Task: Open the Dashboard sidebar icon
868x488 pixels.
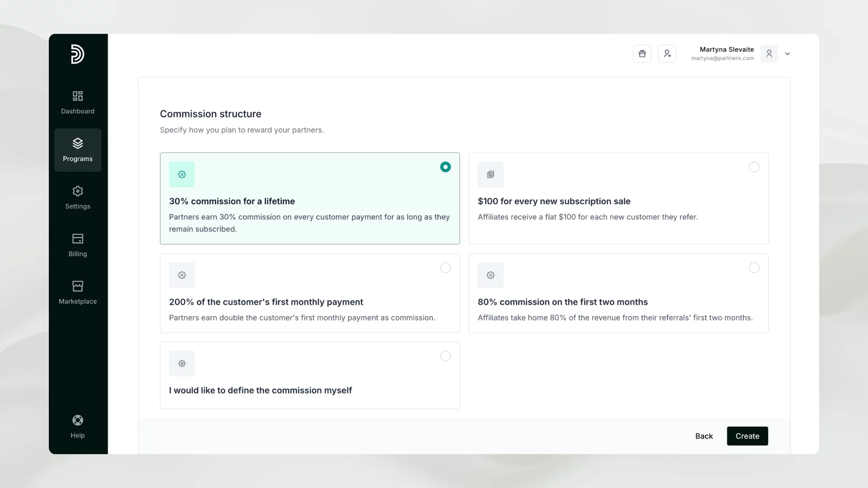Action: 78,96
